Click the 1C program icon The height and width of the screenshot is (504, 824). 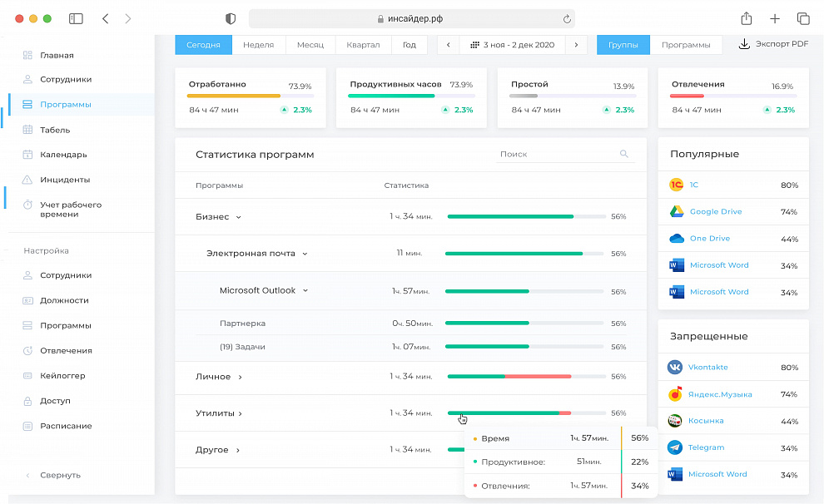(x=675, y=185)
